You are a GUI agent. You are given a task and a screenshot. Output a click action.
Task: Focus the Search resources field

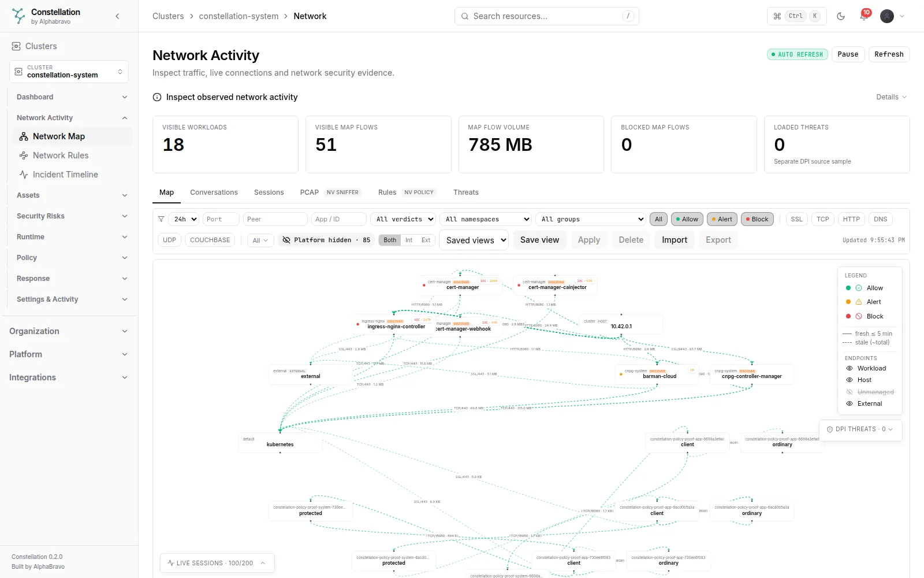(x=546, y=16)
